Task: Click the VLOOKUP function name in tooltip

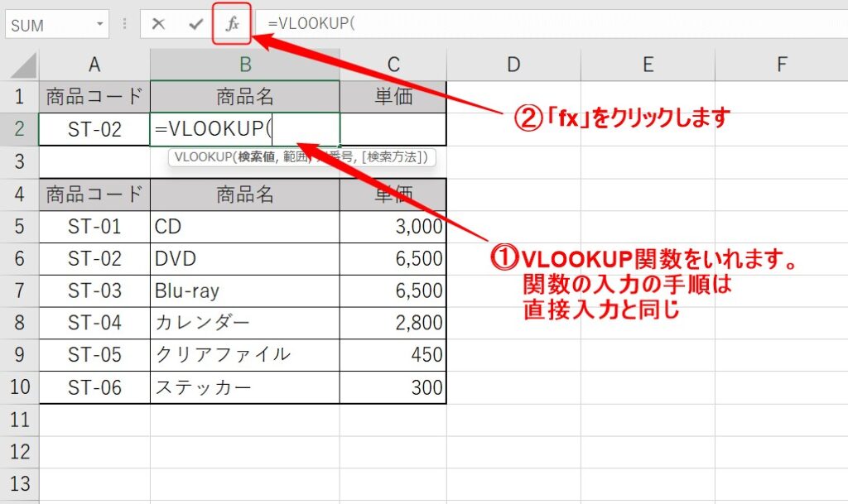Action: click(202, 157)
